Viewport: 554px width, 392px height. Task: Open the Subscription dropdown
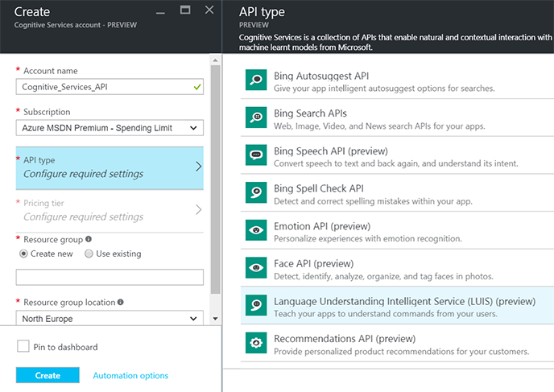coord(110,128)
